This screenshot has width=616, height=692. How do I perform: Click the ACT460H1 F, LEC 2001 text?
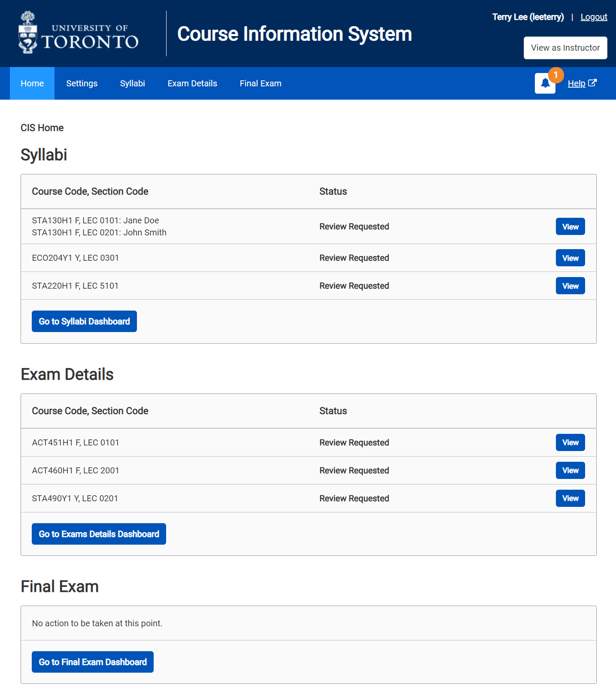coord(76,470)
